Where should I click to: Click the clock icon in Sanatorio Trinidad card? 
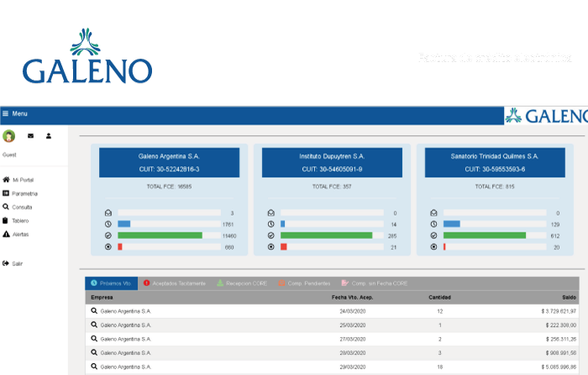click(x=433, y=224)
